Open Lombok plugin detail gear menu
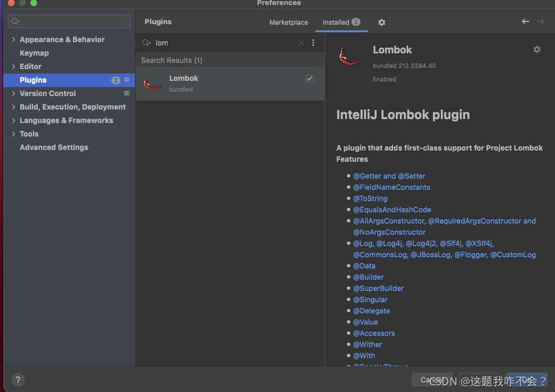 pyautogui.click(x=536, y=49)
